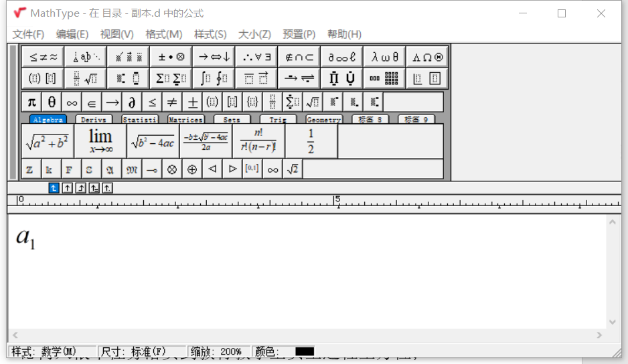
Task: Open the integral templates palette
Action: pyautogui.click(x=214, y=78)
